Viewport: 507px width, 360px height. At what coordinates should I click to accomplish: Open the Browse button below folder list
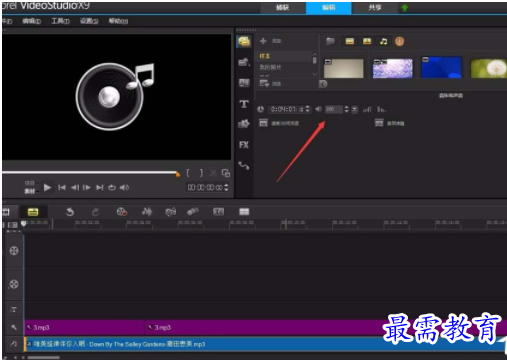click(x=270, y=84)
